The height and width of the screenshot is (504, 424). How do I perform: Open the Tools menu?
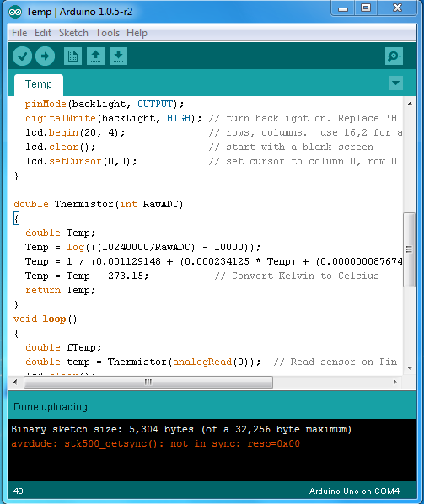pos(107,33)
